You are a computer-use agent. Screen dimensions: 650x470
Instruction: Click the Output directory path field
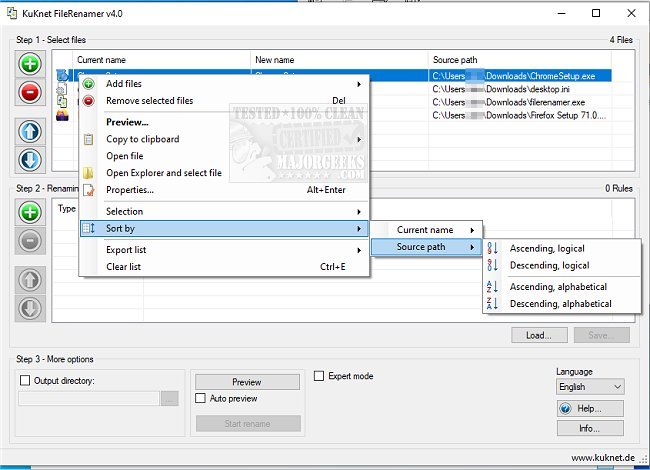point(89,399)
